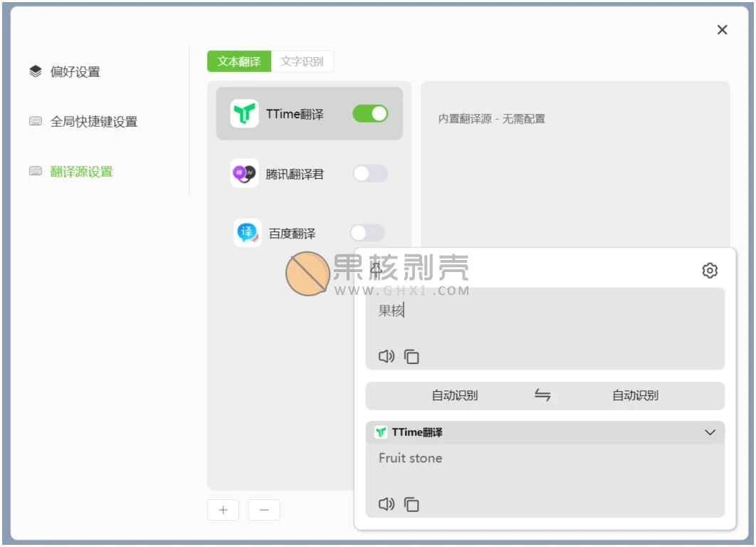This screenshot has height=547, width=756.
Task: Open the source language 自动识别 selector
Action: [x=456, y=396]
